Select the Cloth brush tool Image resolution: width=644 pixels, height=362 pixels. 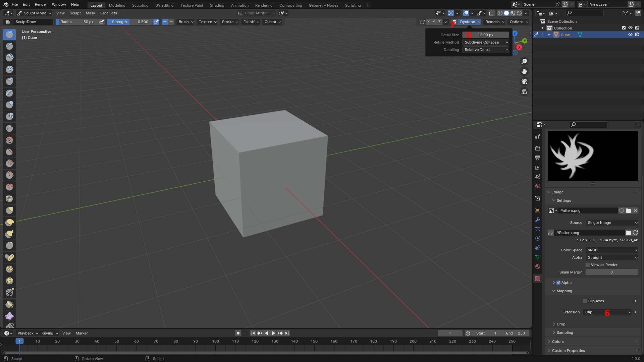pyautogui.click(x=9, y=316)
